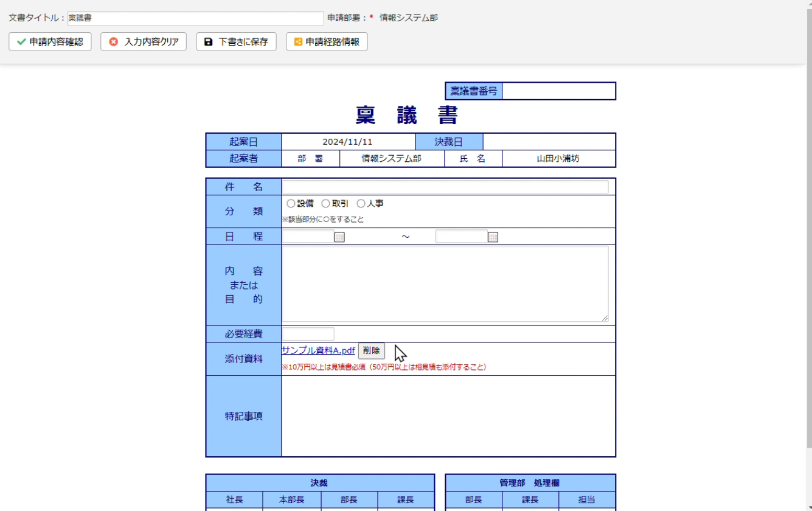Click the end date input field

pyautogui.click(x=461, y=237)
